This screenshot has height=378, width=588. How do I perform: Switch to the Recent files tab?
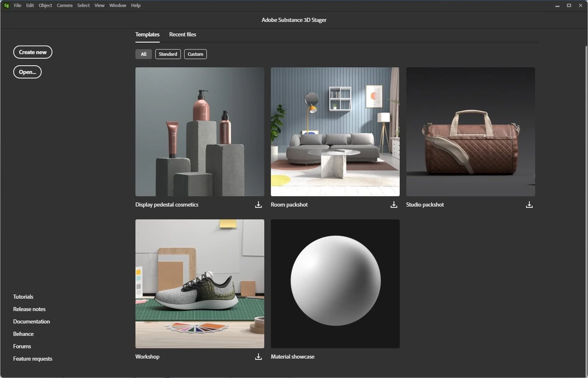[183, 35]
